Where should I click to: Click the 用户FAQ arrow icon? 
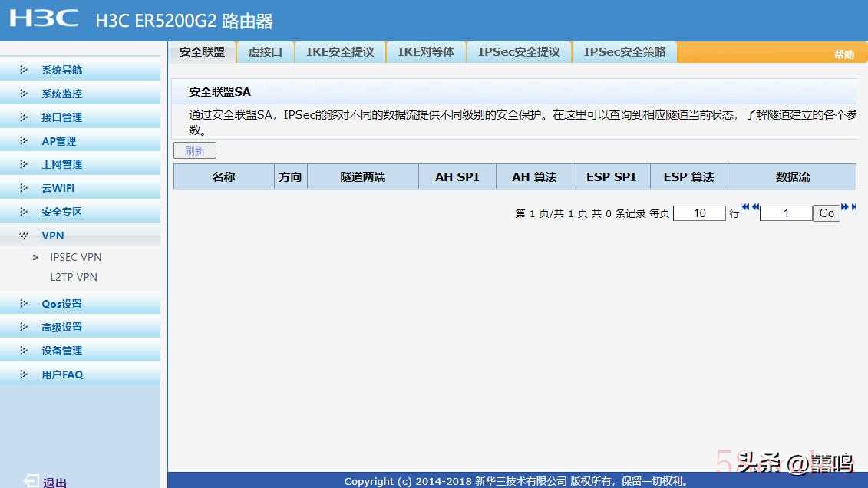pos(23,374)
